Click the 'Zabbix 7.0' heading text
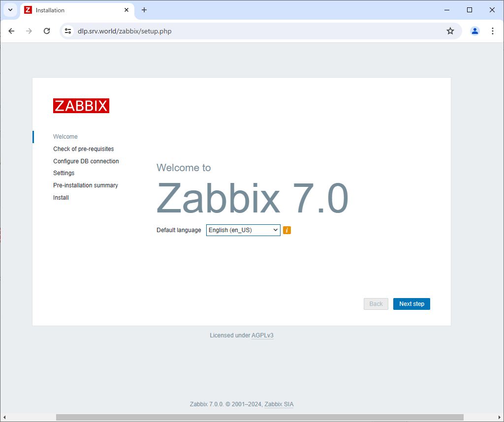 [252, 198]
